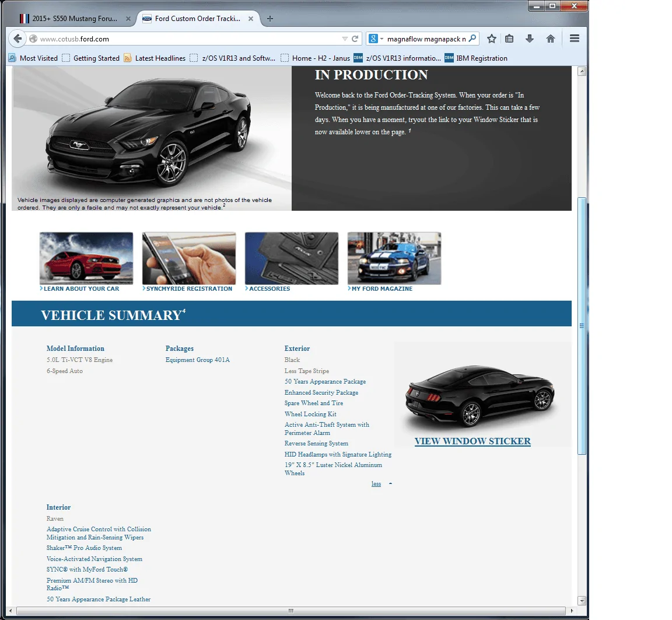Image resolution: width=672 pixels, height=620 pixels.
Task: Open SyncMyRide phone thumbnail image
Action: point(189,258)
